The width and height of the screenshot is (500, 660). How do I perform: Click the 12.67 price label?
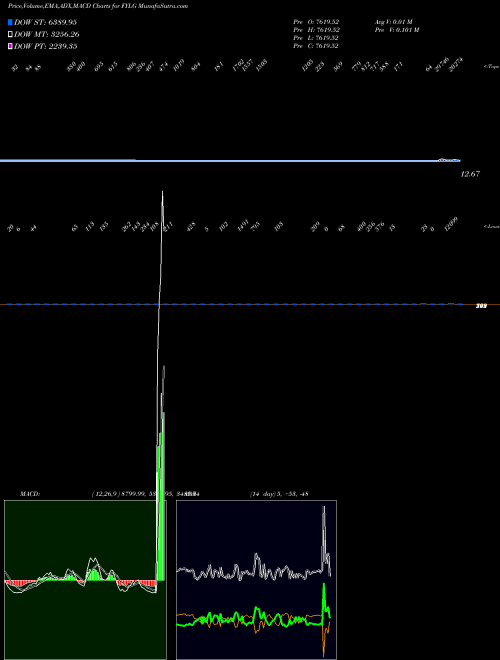tap(470, 174)
